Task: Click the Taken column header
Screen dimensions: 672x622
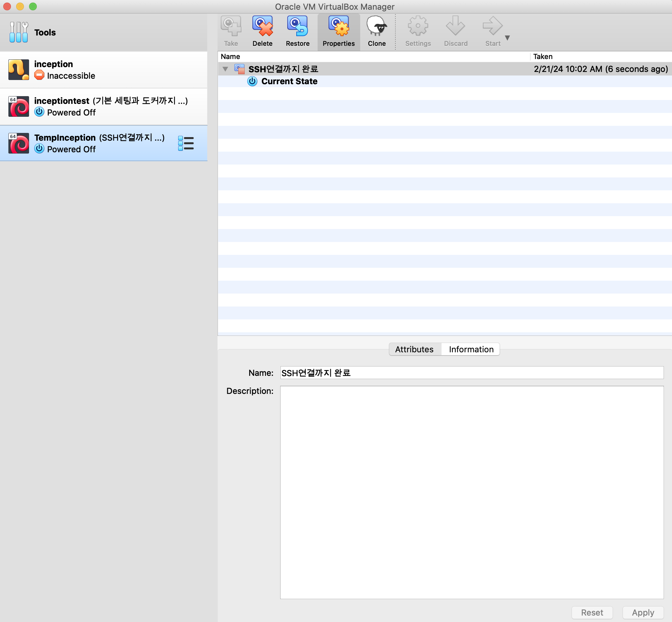Action: (x=601, y=56)
